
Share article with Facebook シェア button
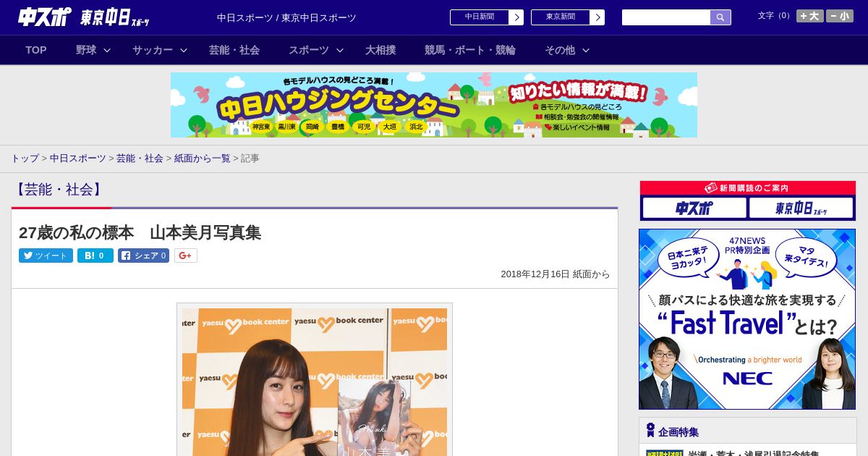[x=143, y=256]
